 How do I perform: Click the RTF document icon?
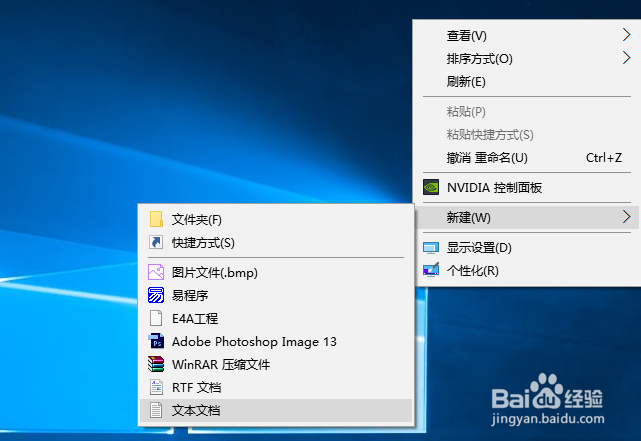pos(156,387)
